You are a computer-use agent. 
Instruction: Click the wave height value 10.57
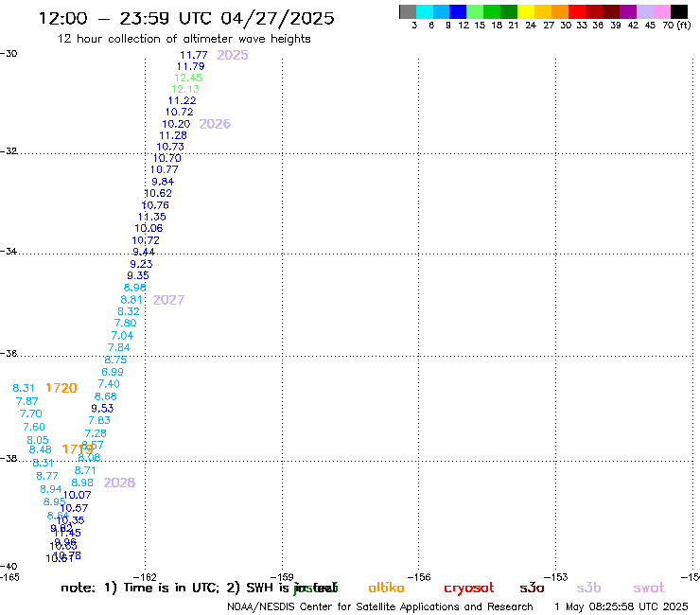coord(74,508)
